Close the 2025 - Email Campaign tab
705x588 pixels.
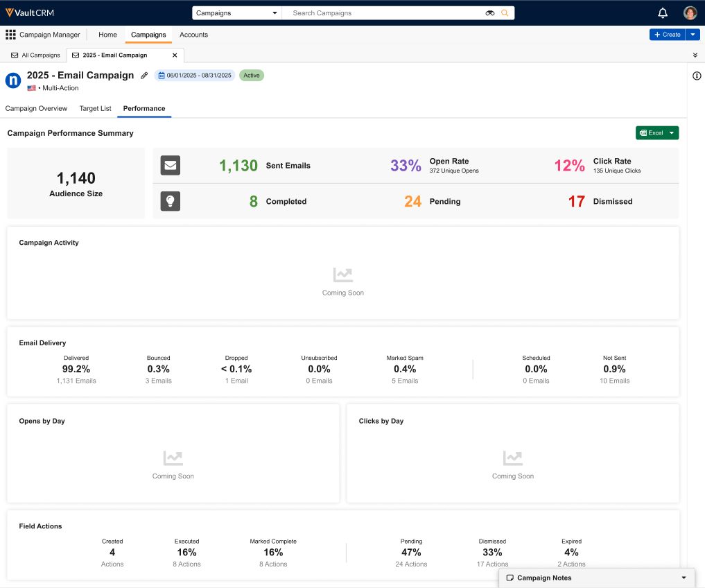(175, 55)
